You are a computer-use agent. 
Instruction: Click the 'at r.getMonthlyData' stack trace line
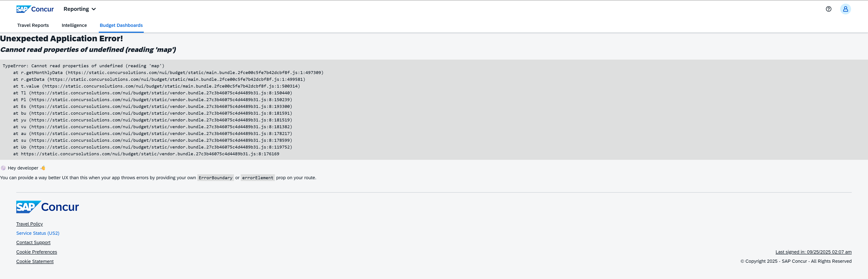coord(168,73)
